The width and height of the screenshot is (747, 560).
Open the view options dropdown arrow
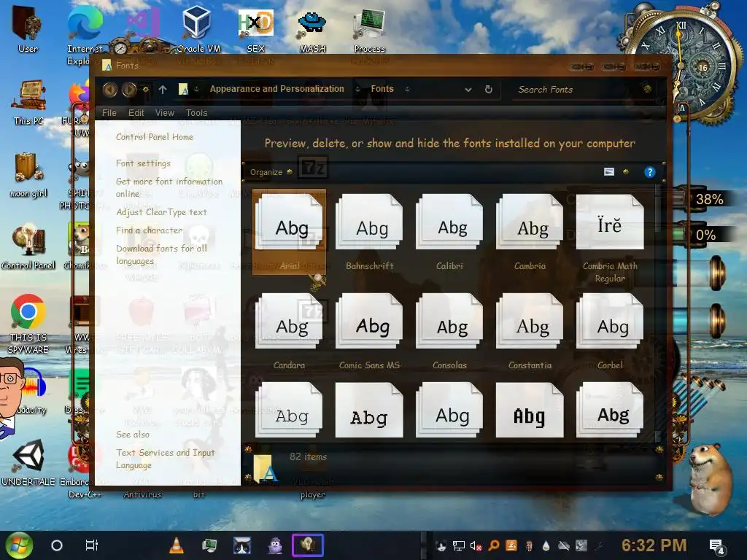pyautogui.click(x=625, y=172)
